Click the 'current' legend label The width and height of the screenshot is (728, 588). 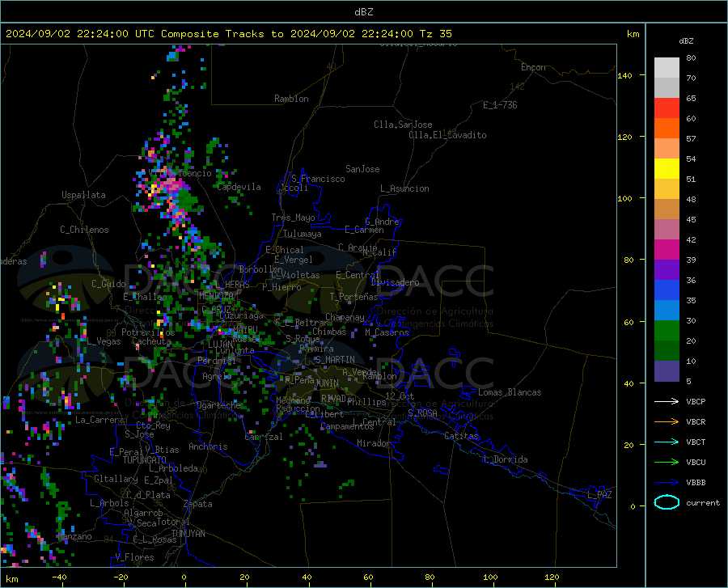703,502
